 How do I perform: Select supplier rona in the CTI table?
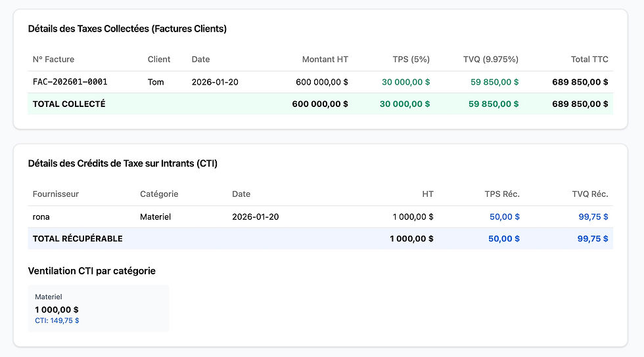pyautogui.click(x=41, y=217)
